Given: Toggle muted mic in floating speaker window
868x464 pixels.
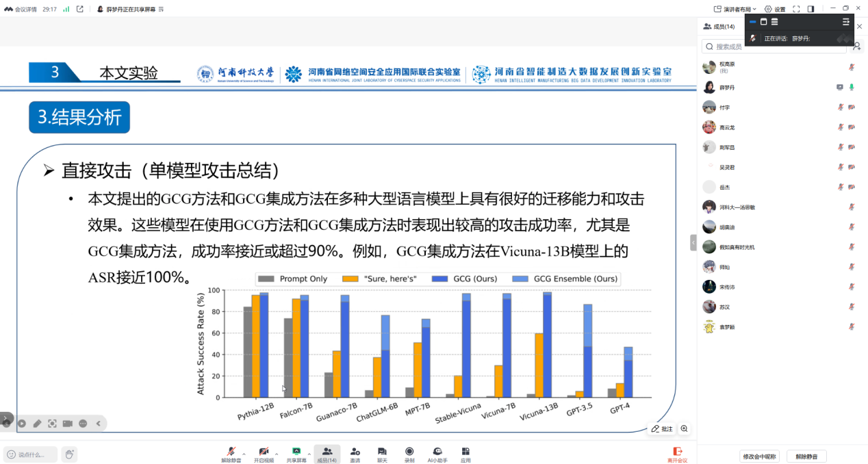Looking at the screenshot, I should (x=753, y=38).
